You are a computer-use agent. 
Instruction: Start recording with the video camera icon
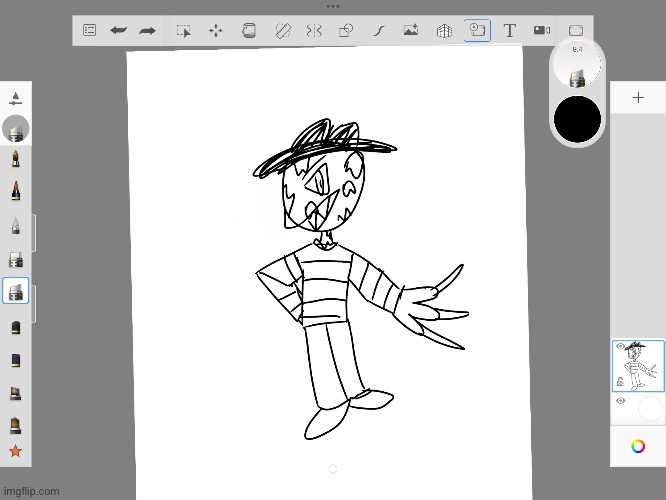point(542,30)
